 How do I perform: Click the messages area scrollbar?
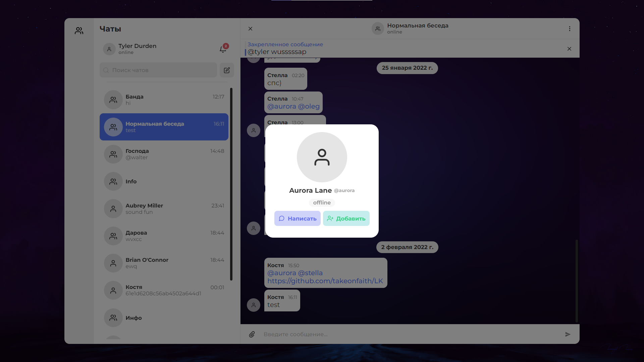coord(577,281)
